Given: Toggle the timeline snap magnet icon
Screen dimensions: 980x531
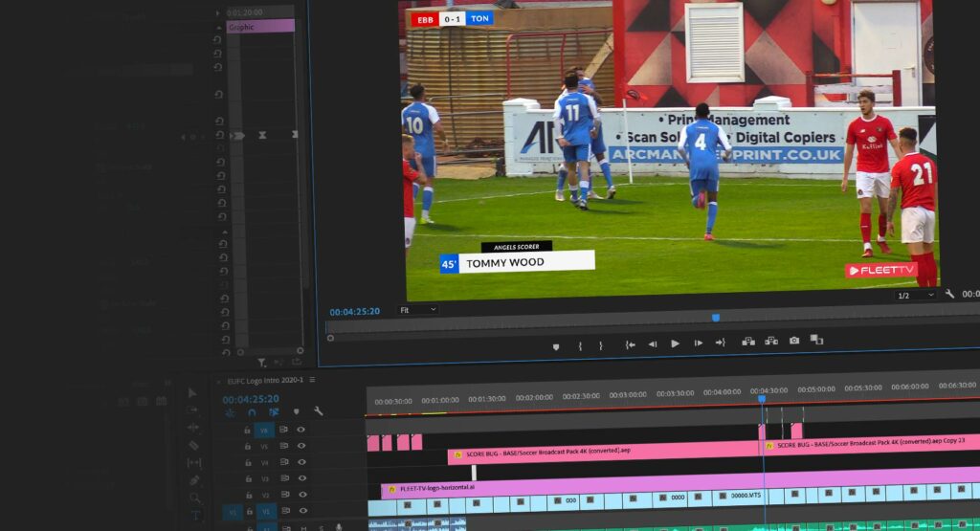Looking at the screenshot, I should pos(252,412).
